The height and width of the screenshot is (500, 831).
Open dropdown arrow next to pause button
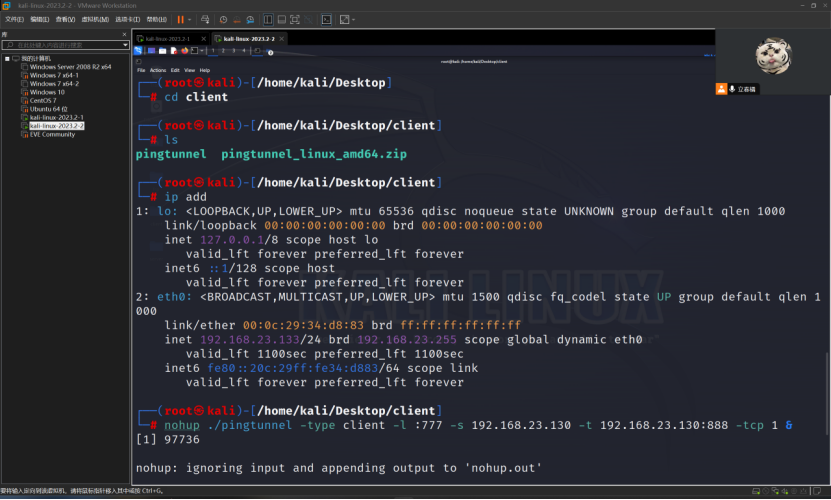[x=189, y=20]
